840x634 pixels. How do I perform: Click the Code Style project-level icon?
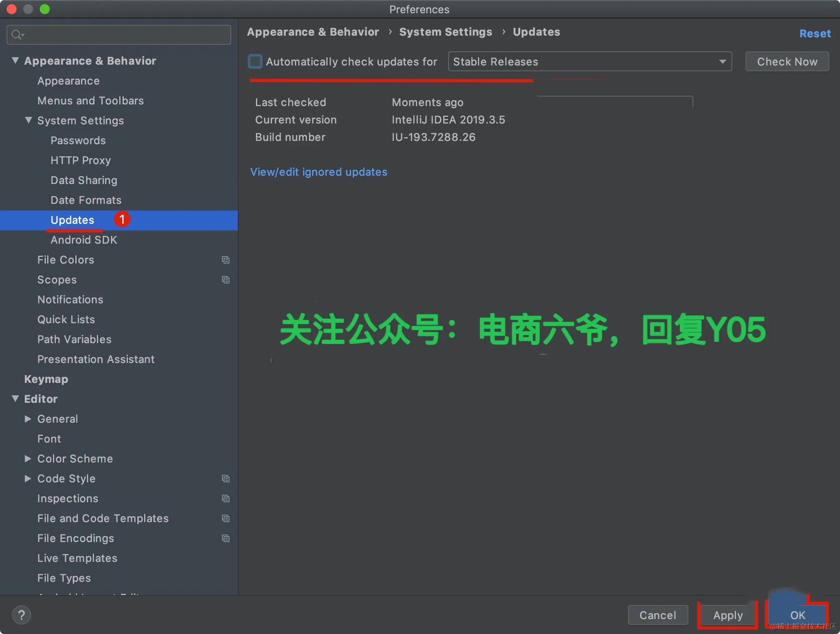pyautogui.click(x=226, y=479)
